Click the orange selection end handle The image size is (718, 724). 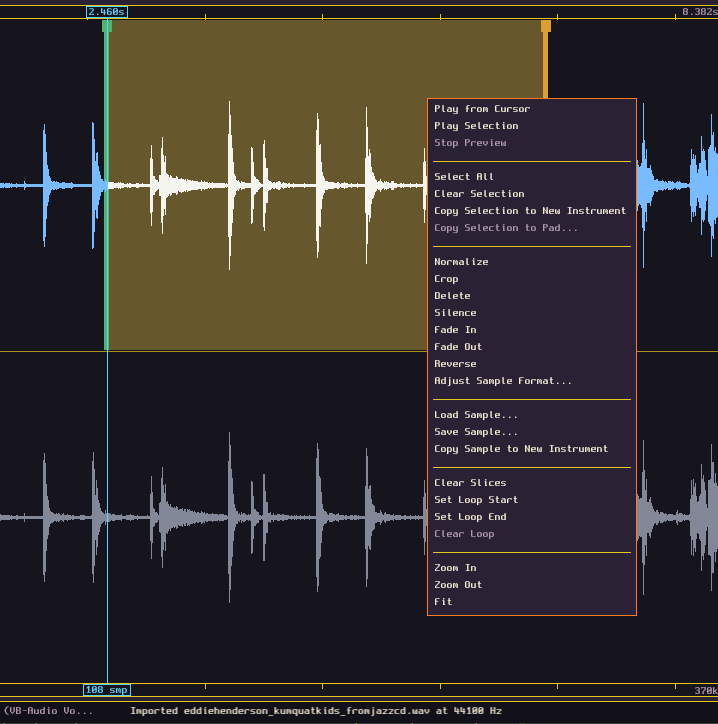tap(546, 26)
